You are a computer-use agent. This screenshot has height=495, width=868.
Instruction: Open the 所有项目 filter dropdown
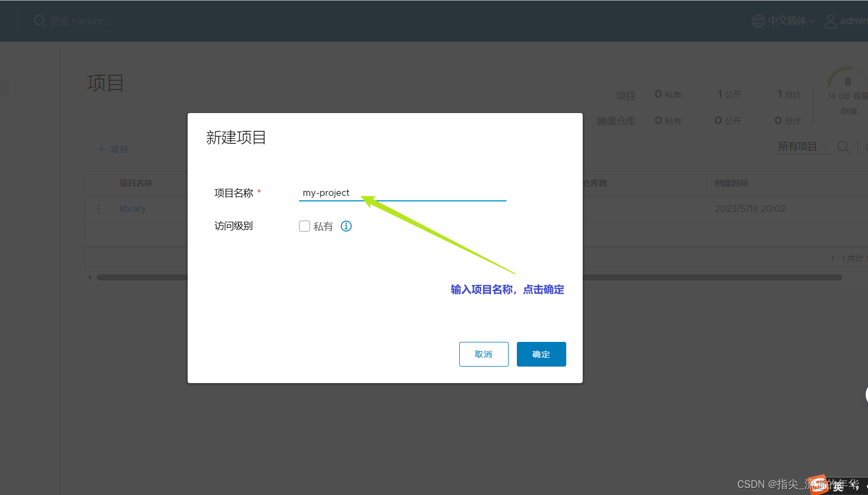[x=803, y=147]
